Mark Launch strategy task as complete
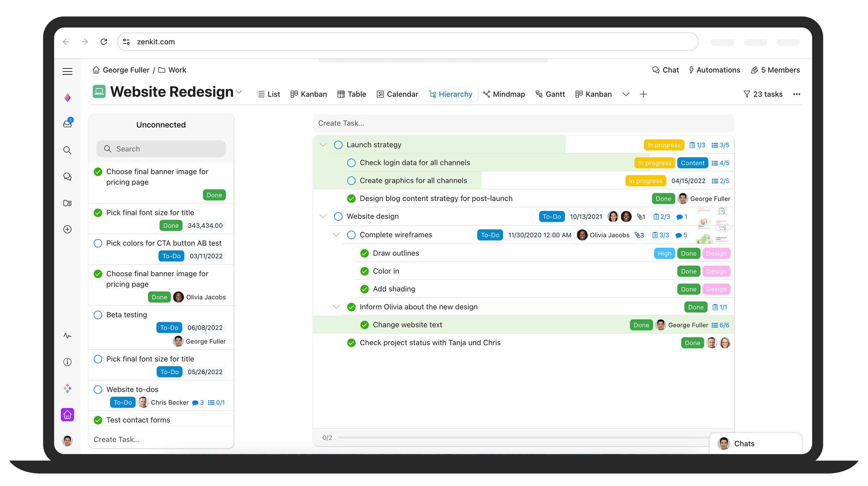 (x=338, y=145)
